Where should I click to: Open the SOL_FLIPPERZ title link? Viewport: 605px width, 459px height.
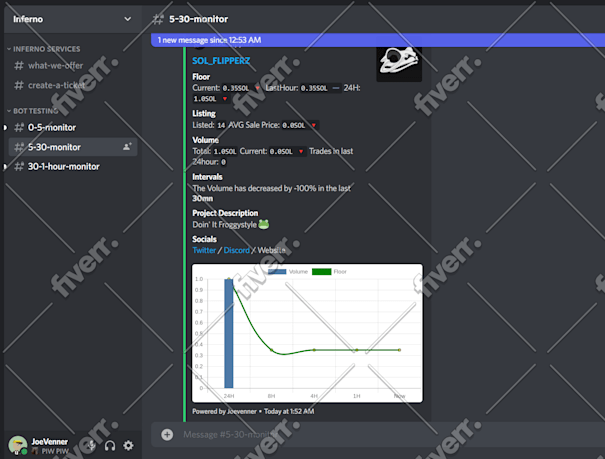[x=221, y=61]
